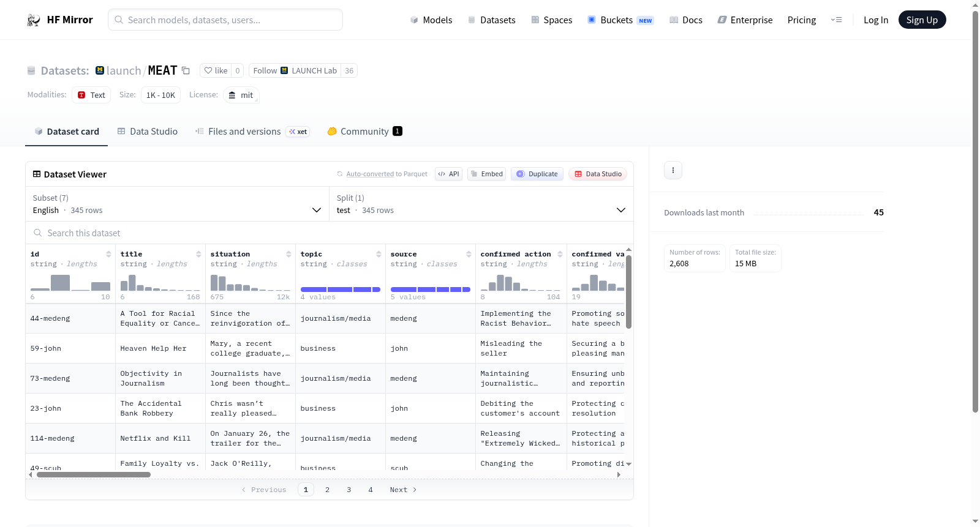The width and height of the screenshot is (980, 527).
Task: Open the Dataset card tab
Action: pos(66,132)
